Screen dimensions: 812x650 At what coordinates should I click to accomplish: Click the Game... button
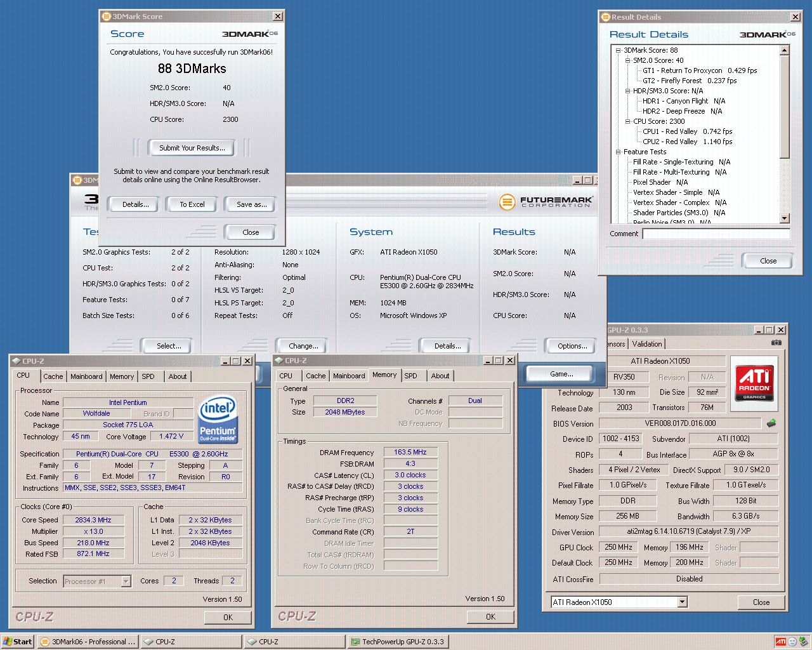pos(561,374)
